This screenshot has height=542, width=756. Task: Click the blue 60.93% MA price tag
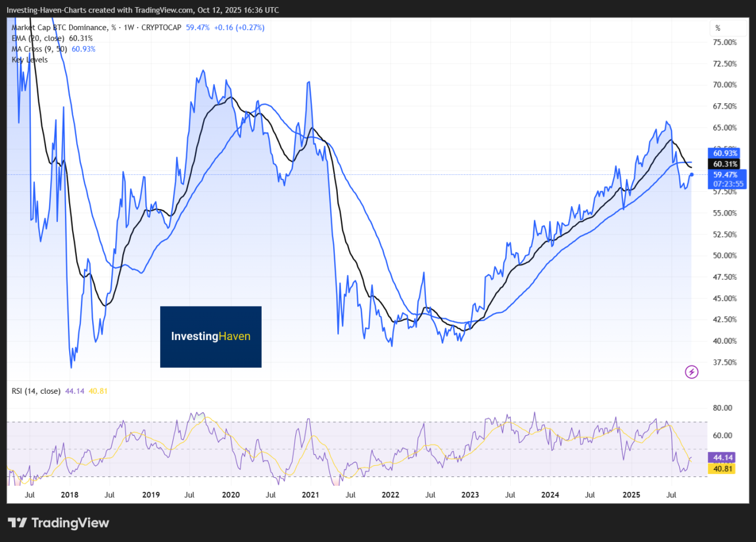(x=726, y=154)
